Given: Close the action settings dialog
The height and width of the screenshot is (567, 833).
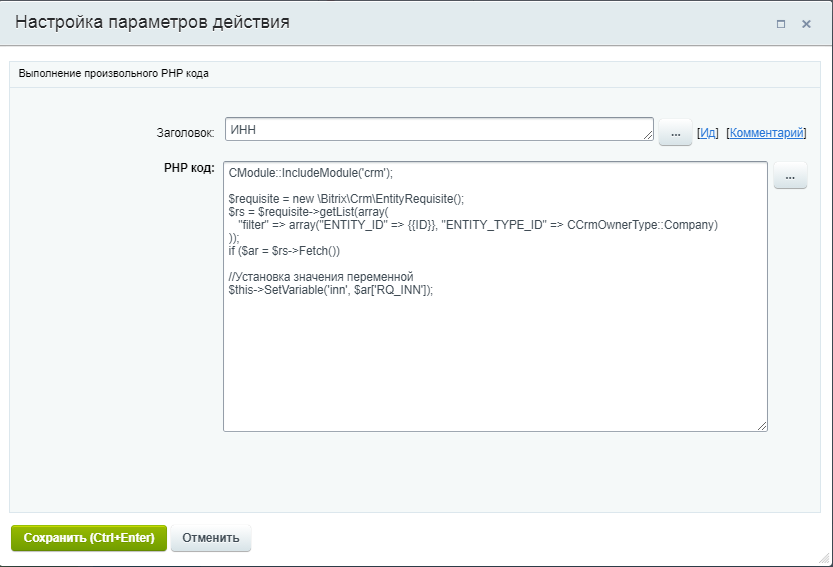Looking at the screenshot, I should [x=806, y=24].
